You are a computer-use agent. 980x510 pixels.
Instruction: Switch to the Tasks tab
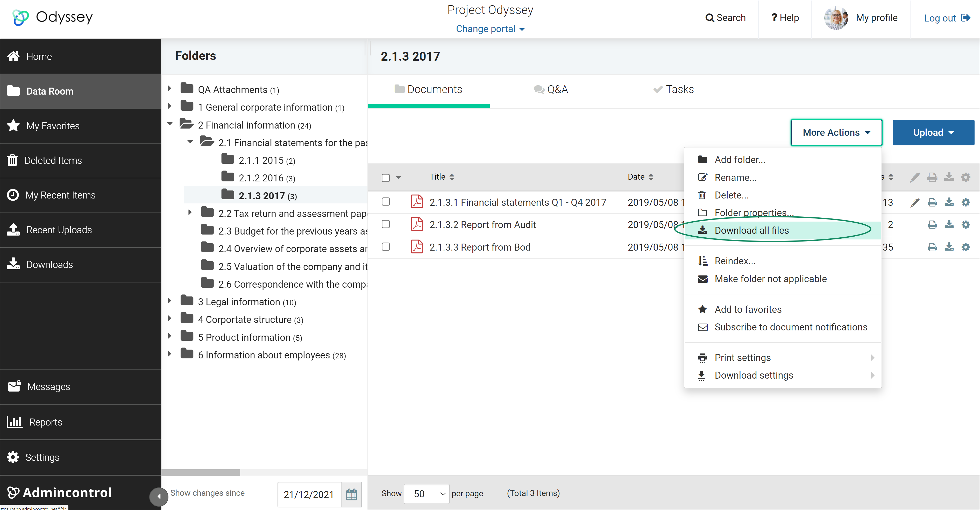(673, 89)
